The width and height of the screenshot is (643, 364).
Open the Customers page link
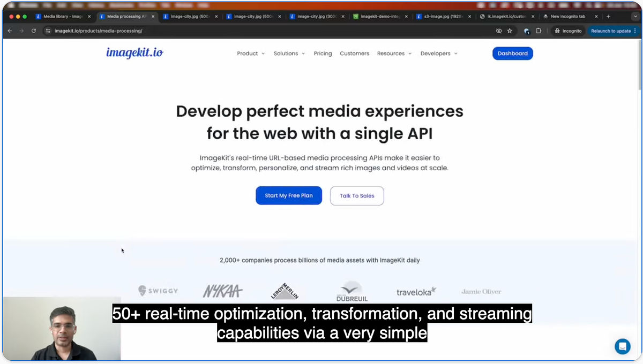pos(354,54)
